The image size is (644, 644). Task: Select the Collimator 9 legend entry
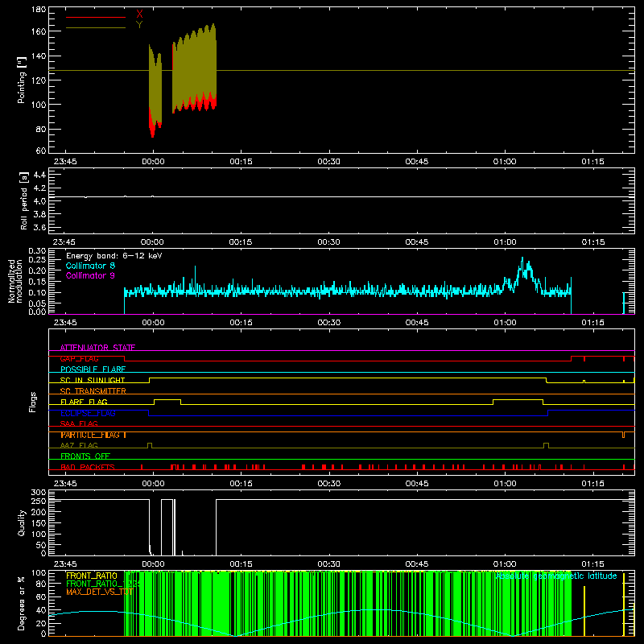[x=90, y=275]
